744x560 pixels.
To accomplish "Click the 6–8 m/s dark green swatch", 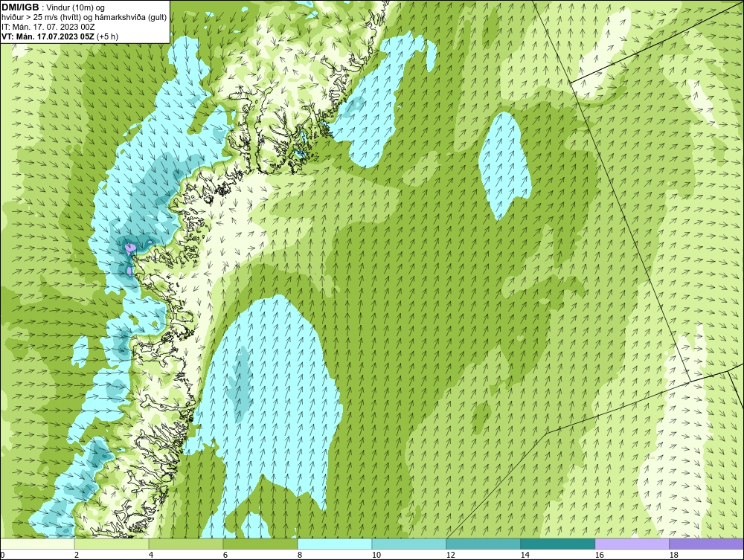I will (260, 544).
